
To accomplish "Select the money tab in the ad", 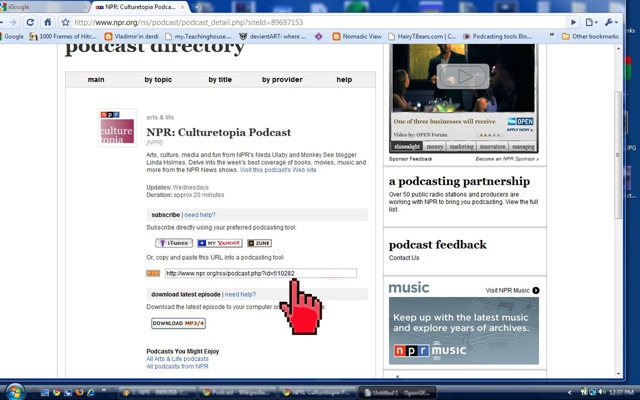I will [435, 147].
